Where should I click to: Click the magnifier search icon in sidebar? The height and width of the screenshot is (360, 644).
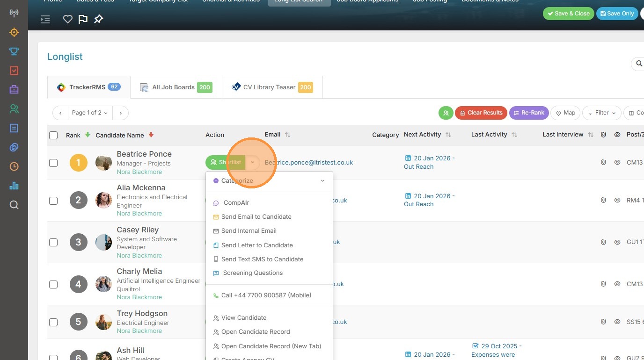click(14, 205)
